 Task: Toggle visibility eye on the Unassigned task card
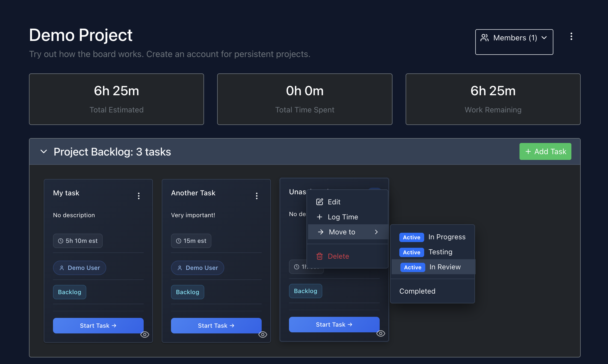(381, 333)
